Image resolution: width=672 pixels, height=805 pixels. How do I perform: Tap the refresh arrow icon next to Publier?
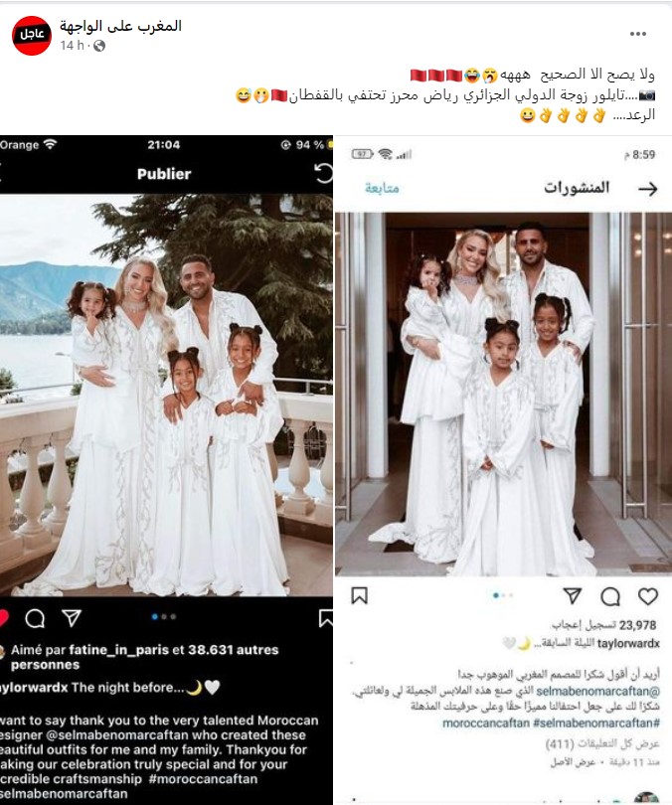323,173
